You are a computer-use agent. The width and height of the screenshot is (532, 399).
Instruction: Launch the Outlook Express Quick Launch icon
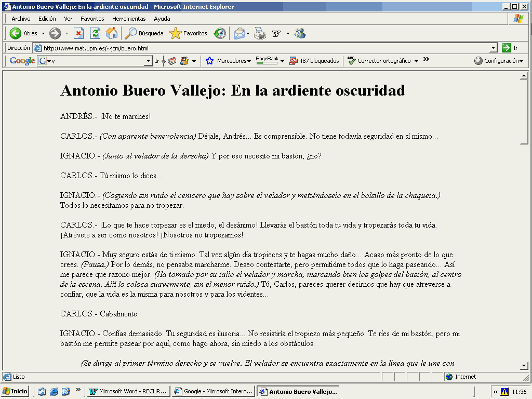tap(66, 392)
